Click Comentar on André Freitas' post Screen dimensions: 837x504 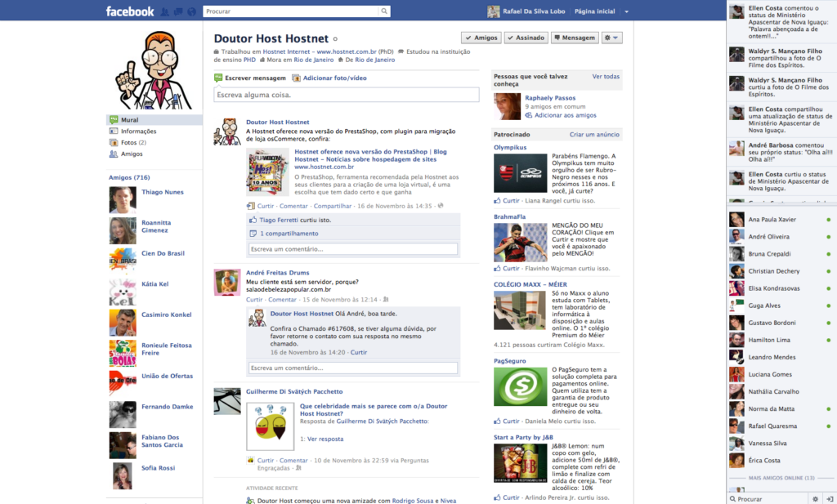point(282,300)
